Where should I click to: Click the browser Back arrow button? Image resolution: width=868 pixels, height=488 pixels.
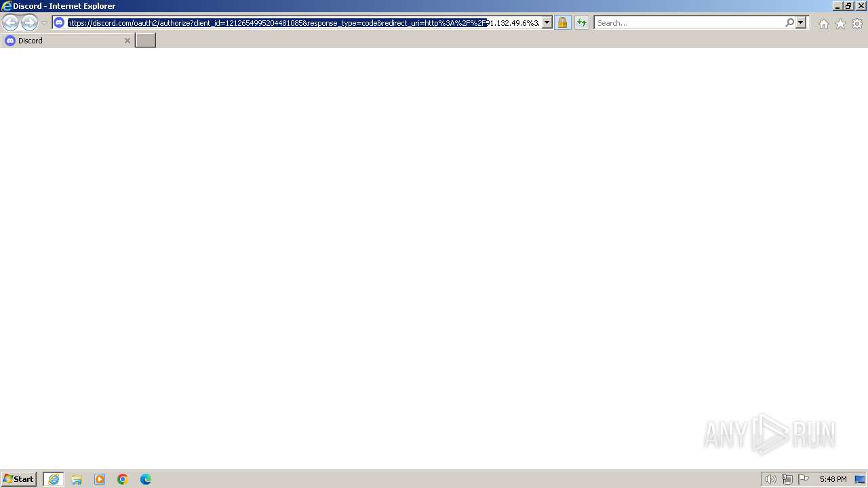(x=10, y=23)
